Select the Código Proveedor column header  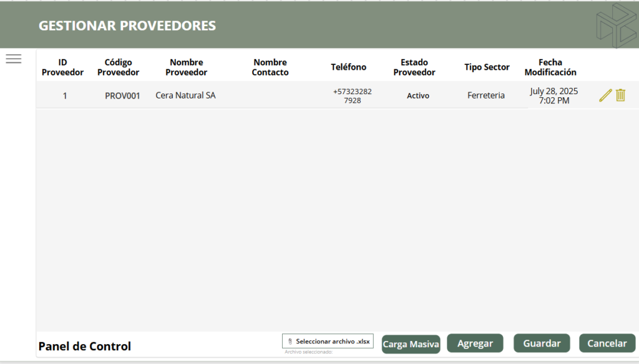click(118, 67)
